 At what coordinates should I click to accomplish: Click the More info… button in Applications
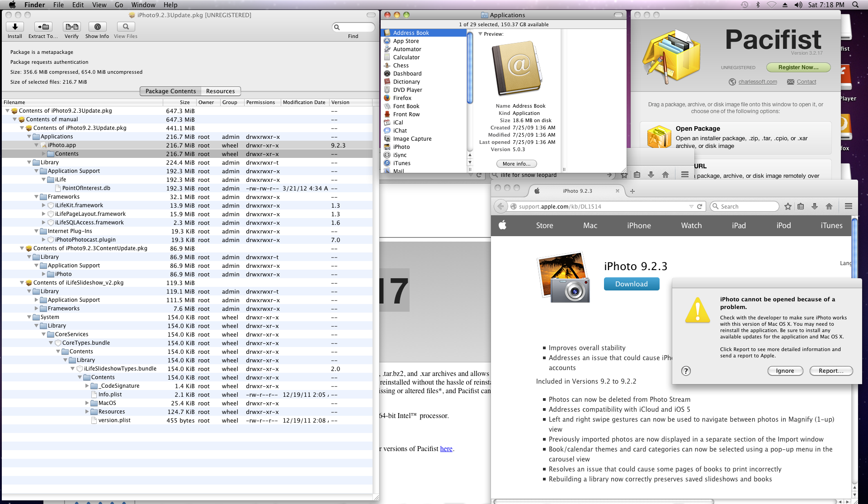coord(516,164)
